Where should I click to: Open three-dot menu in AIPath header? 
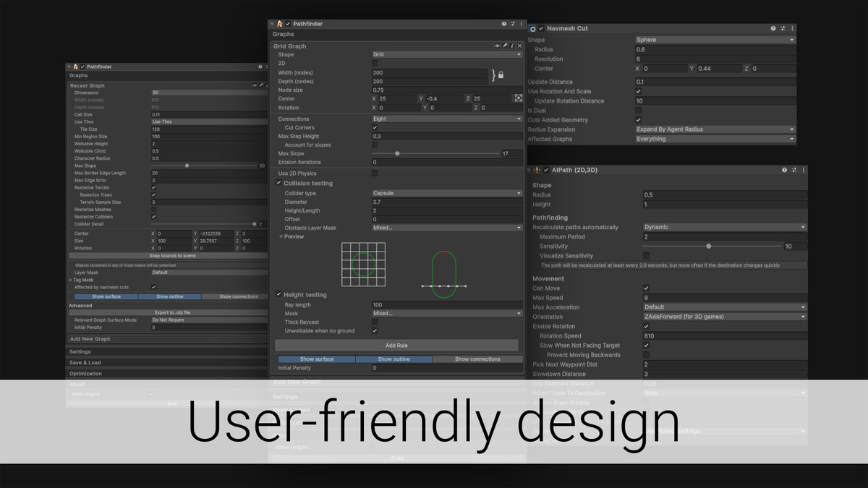click(802, 170)
